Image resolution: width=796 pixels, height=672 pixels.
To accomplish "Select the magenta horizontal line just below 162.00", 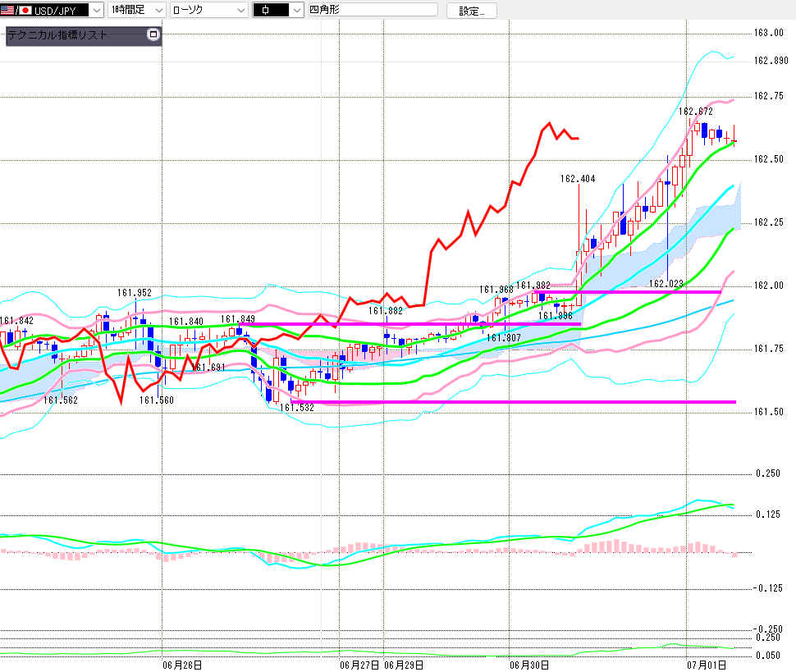I will tap(628, 292).
